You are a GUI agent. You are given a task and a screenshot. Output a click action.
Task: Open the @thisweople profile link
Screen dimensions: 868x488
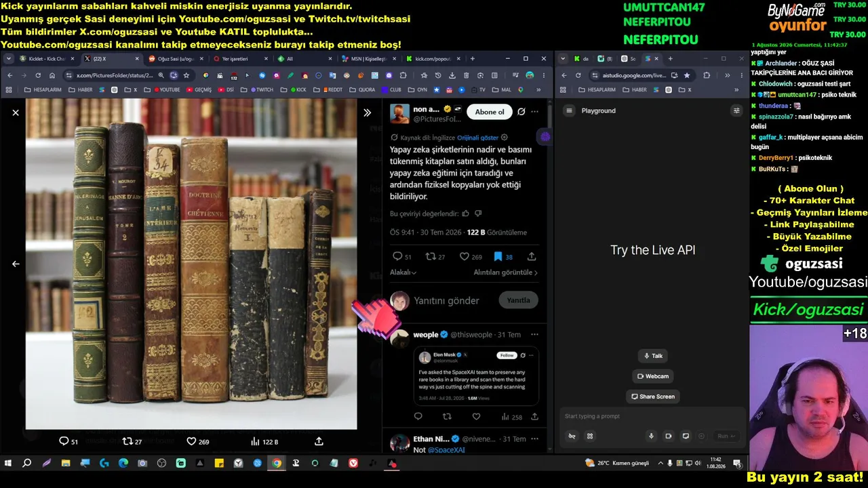(x=471, y=335)
